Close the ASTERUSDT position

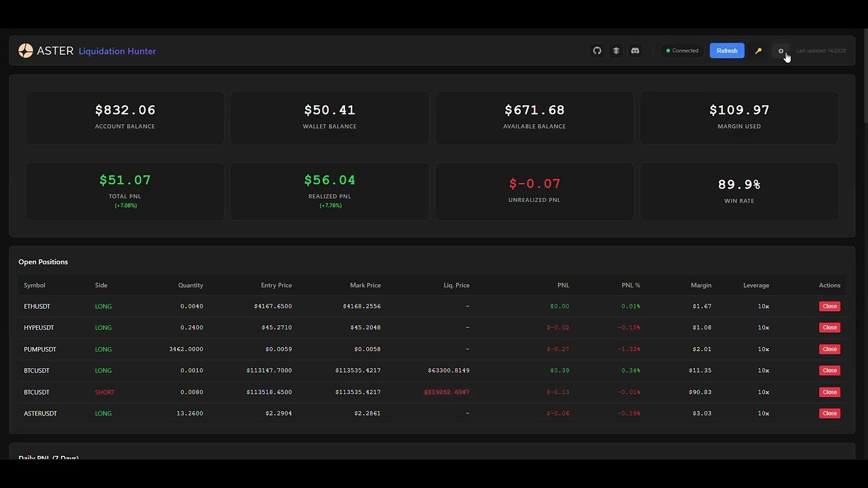click(x=829, y=413)
